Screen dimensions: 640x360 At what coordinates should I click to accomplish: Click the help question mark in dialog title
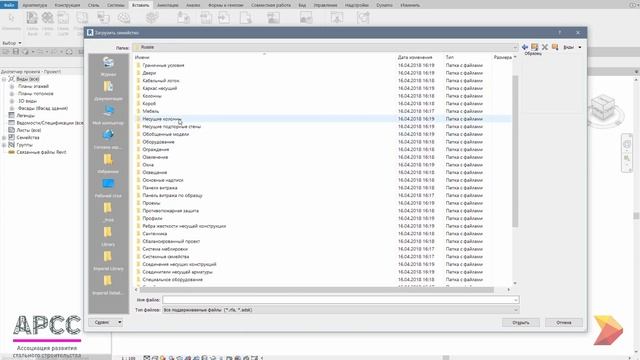pos(560,33)
